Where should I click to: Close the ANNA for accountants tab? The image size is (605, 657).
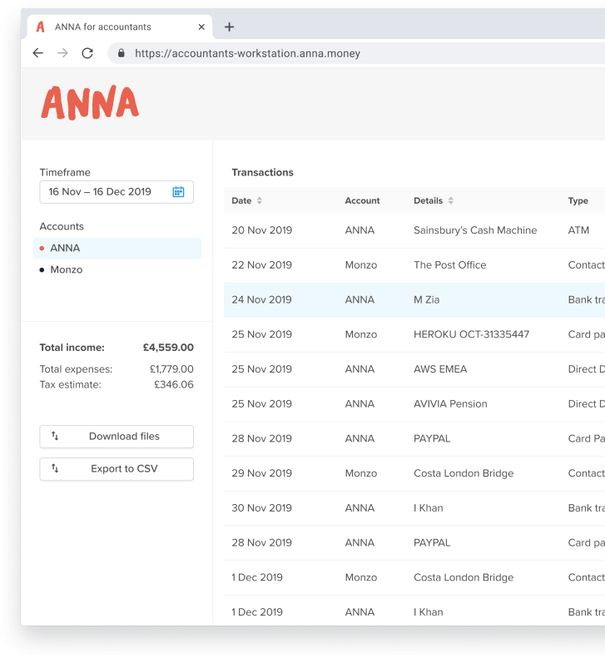tap(201, 27)
